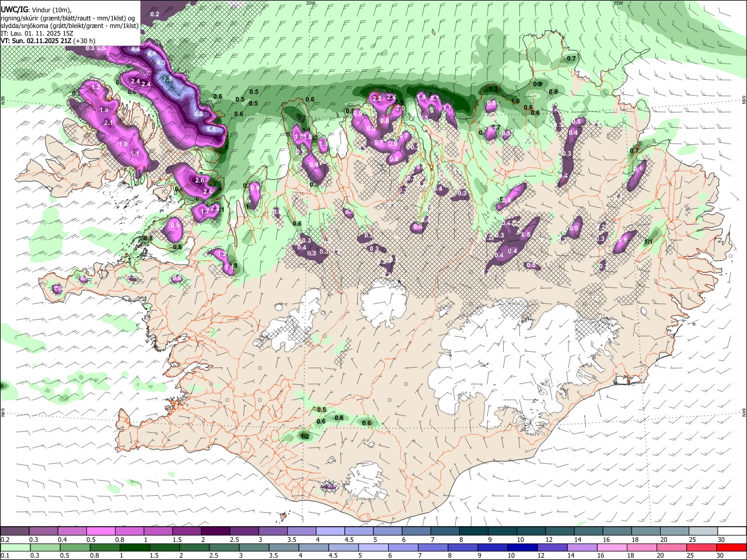Select the palest green 0.1–0.3 lower legend swatch
The width and height of the screenshot is (747, 560).
pos(15,547)
